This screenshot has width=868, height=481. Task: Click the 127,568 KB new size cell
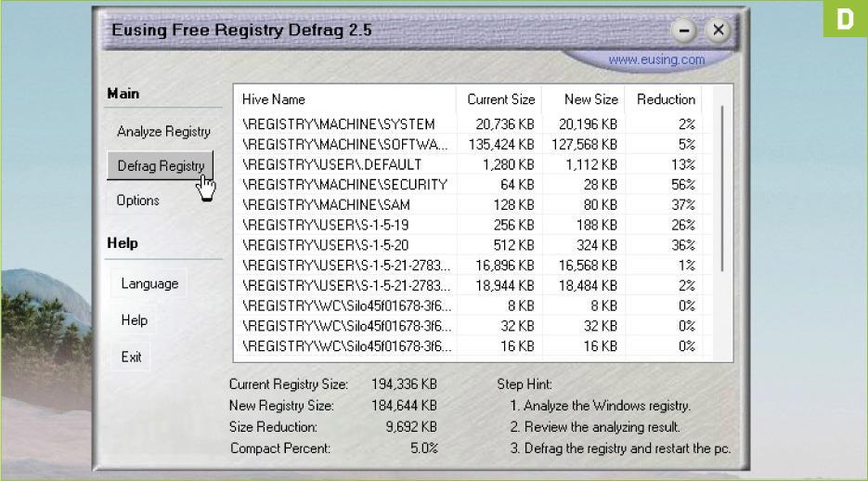tap(584, 145)
